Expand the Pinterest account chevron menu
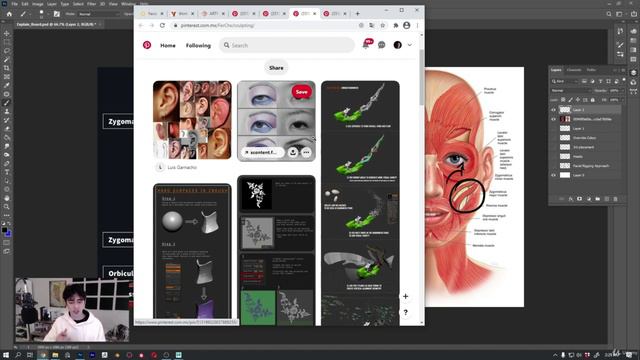The height and width of the screenshot is (360, 640). [410, 45]
